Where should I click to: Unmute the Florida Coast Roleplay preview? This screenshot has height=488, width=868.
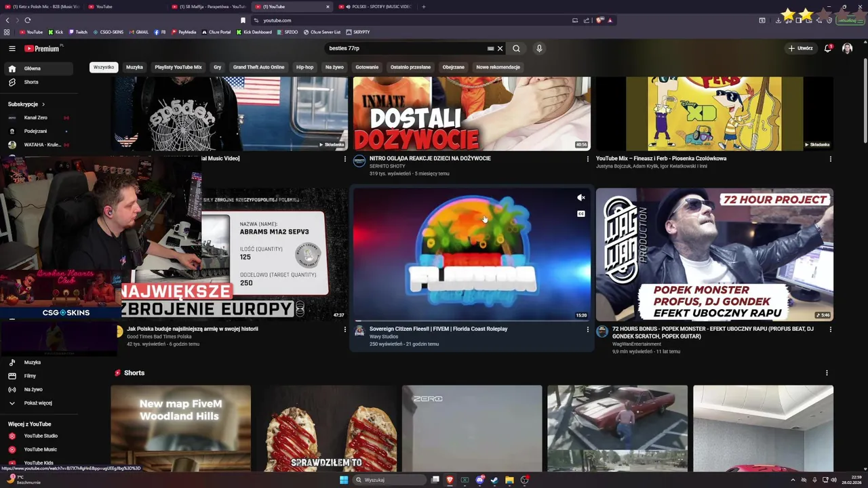click(580, 198)
